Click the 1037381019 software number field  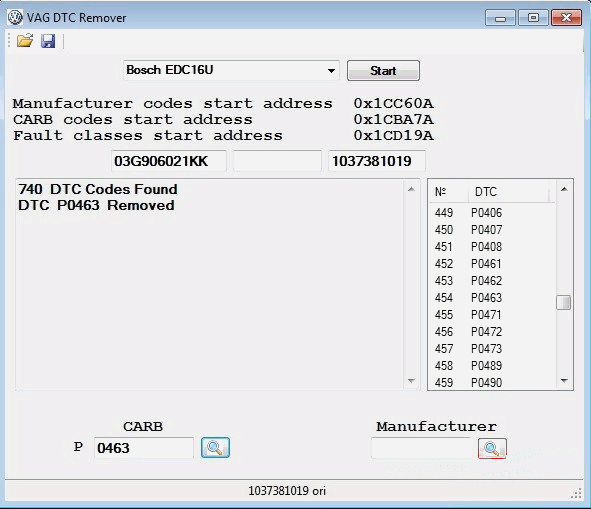(377, 161)
